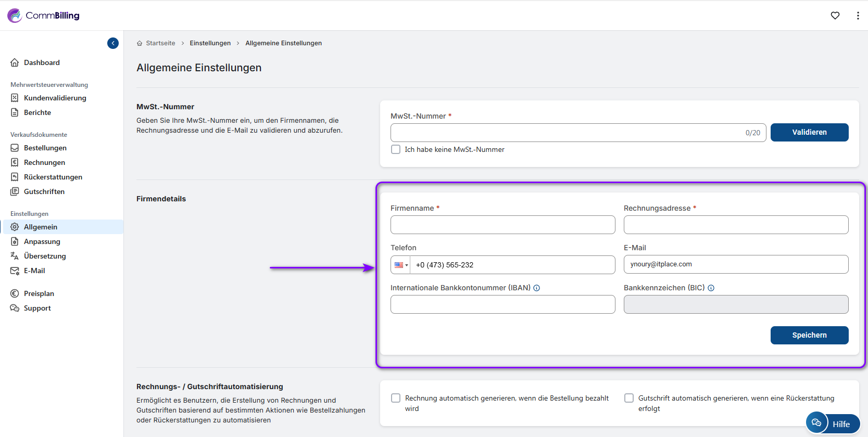Click the Support chat icon

15,308
